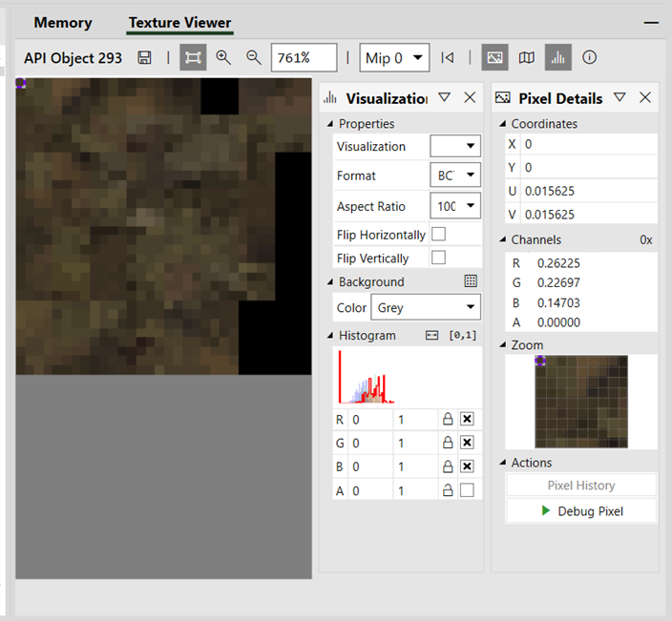This screenshot has width=672, height=621.
Task: Toggle the lock icon on the G row
Action: click(x=448, y=443)
